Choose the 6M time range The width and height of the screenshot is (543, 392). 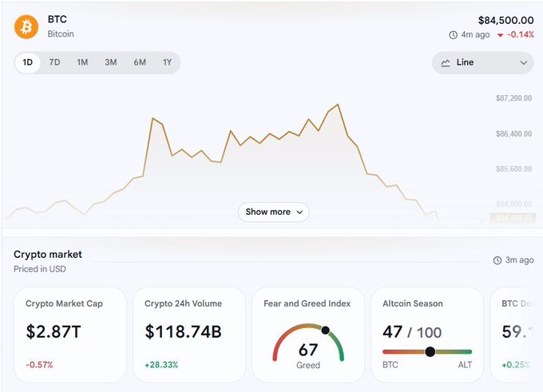pos(140,62)
